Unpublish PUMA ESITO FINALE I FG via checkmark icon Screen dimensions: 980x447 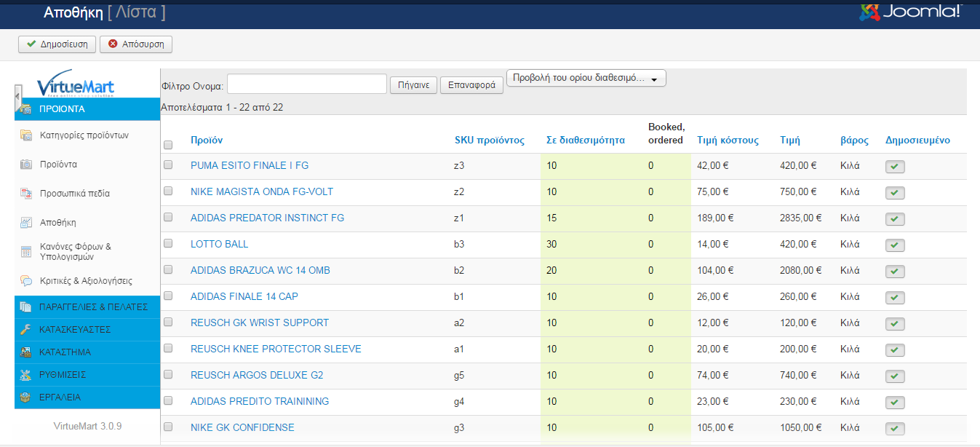point(895,167)
